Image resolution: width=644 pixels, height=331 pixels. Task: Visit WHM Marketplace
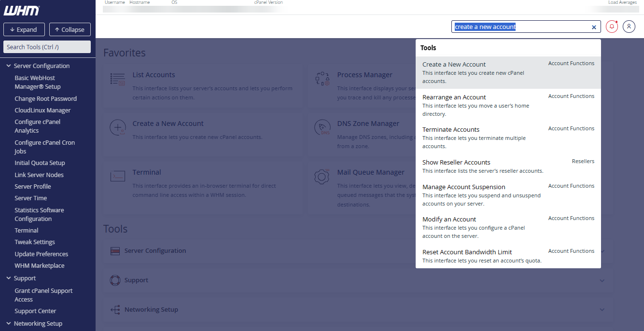40,266
